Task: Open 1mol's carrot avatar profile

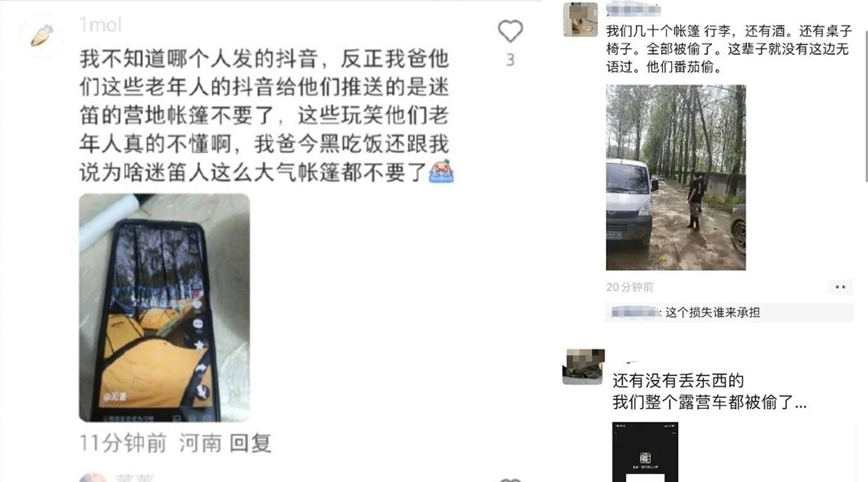Action: coord(42,35)
